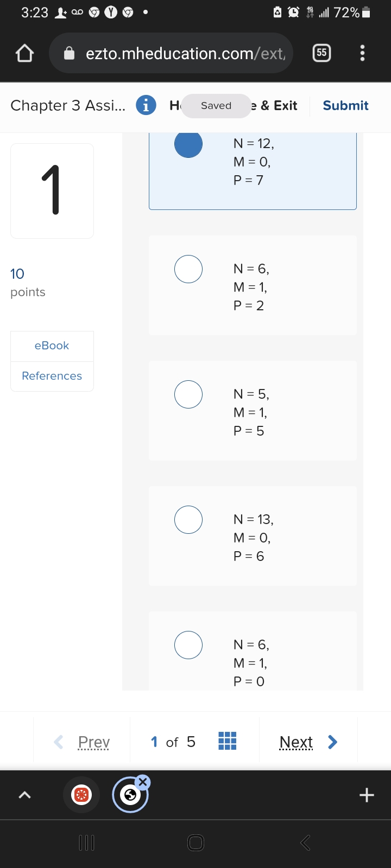
Task: Open the References resource
Action: pyautogui.click(x=52, y=376)
